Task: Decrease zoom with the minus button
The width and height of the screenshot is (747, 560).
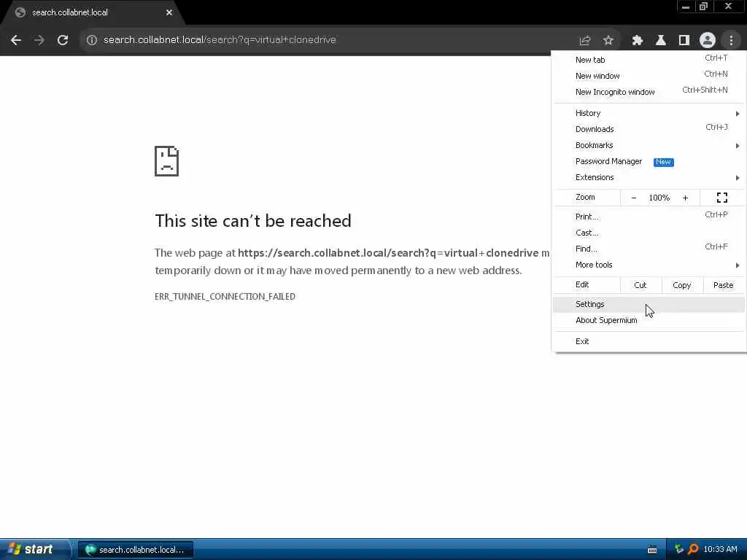Action: click(x=634, y=198)
